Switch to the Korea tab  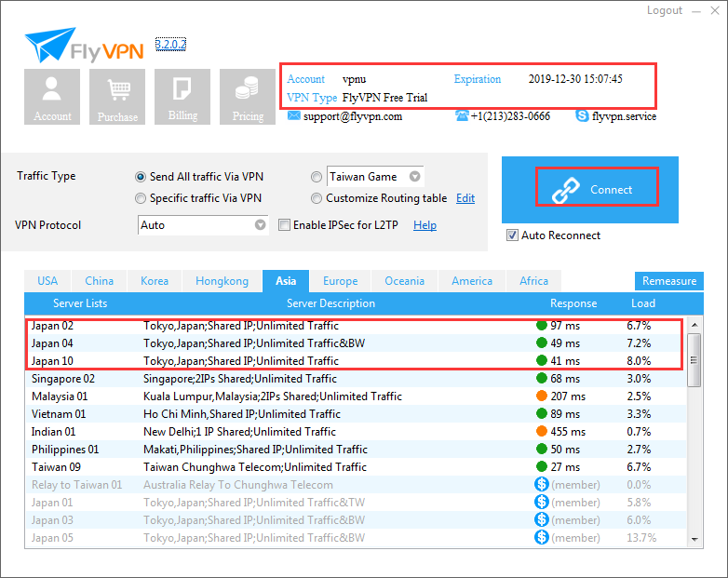(x=155, y=281)
